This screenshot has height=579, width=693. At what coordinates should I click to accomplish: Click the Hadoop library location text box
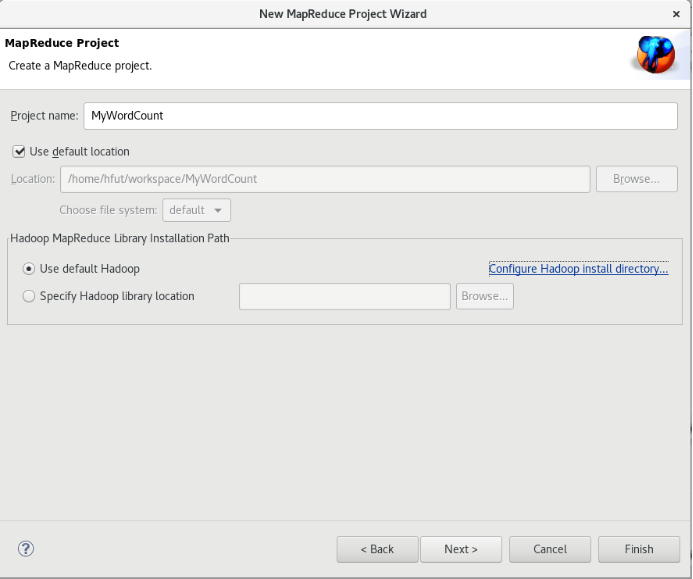(345, 296)
